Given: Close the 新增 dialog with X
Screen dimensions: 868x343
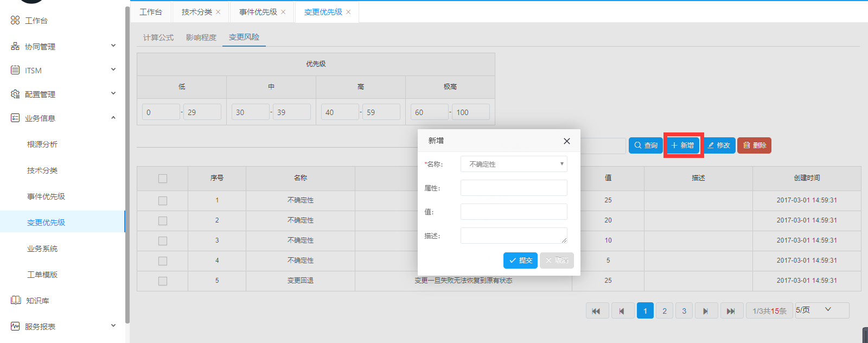Looking at the screenshot, I should pos(566,141).
